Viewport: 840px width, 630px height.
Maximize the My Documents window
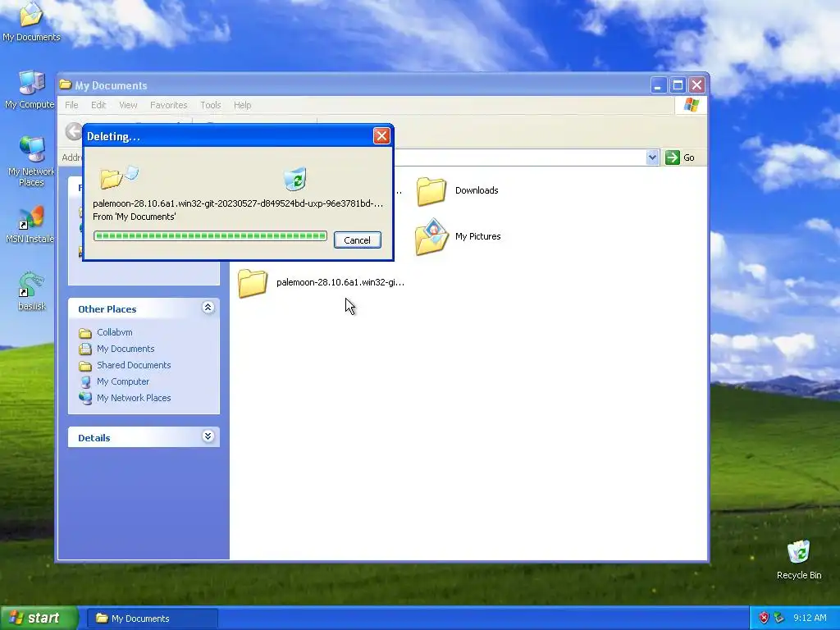click(x=678, y=84)
